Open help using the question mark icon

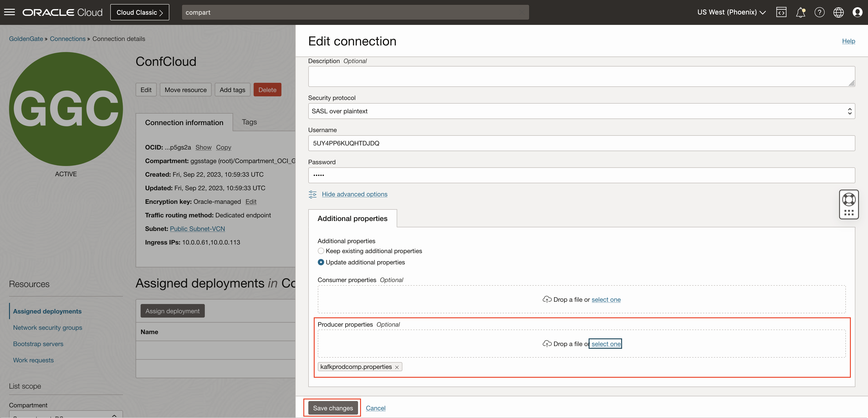(819, 12)
